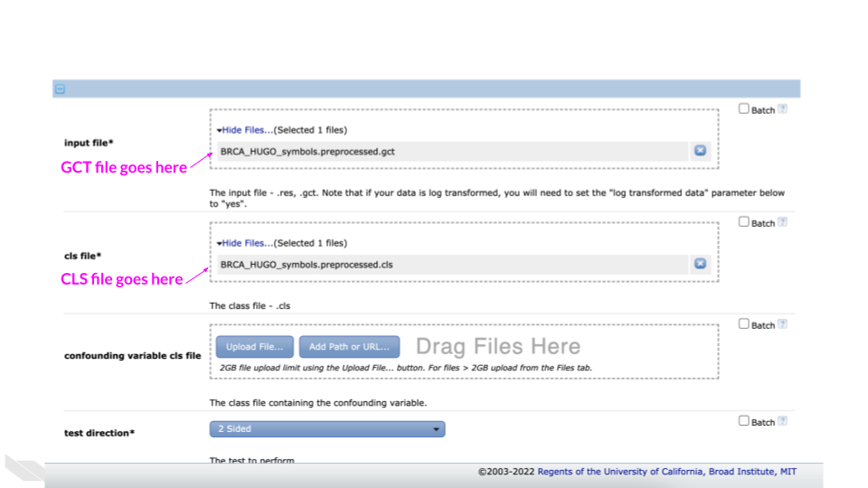This screenshot has height=488, width=868.
Task: Enable Batch for confounding variable cls file
Action: (743, 324)
